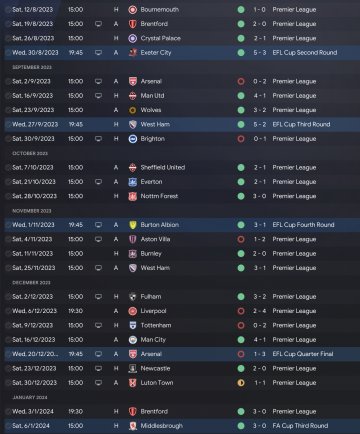Open the Sheffield United team link

[x=163, y=167]
